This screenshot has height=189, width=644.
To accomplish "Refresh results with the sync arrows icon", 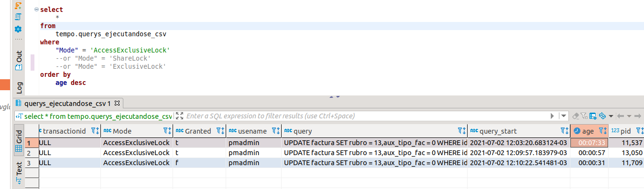I will [x=602, y=116].
